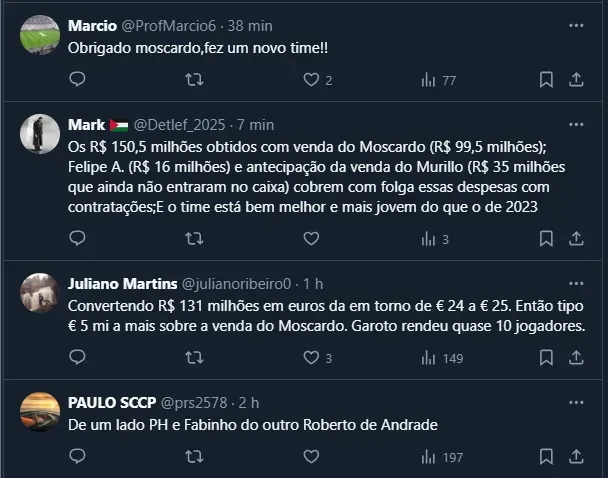Reply to PAULO SCCP's tweet

78,456
